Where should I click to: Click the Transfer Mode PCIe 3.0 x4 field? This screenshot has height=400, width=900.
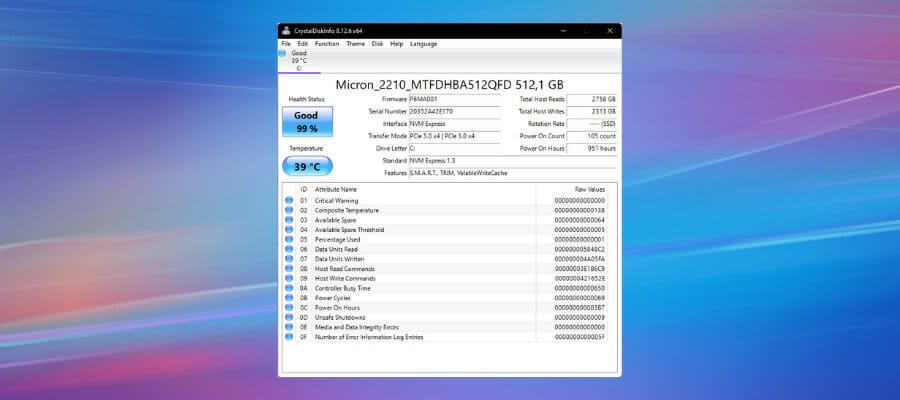(x=454, y=136)
